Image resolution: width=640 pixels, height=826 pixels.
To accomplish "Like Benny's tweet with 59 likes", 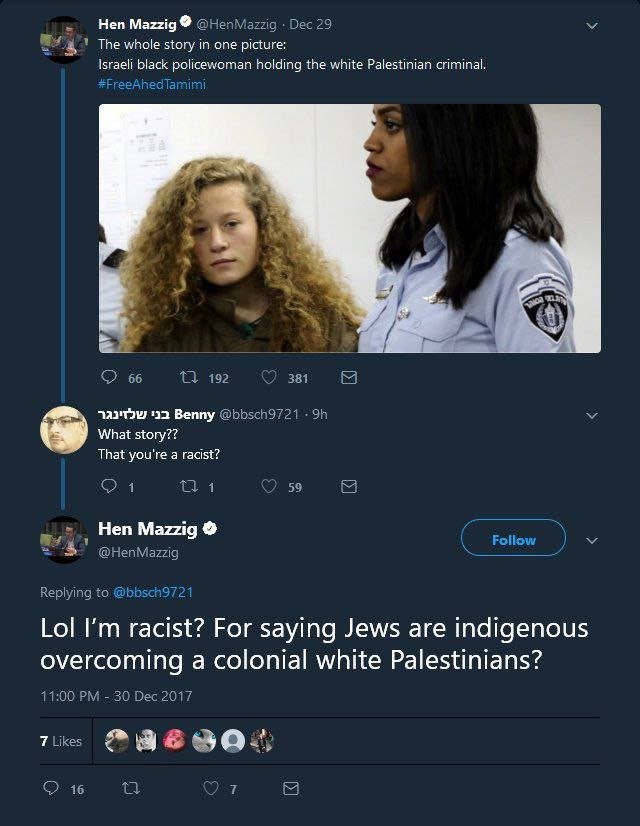I will click(x=268, y=487).
